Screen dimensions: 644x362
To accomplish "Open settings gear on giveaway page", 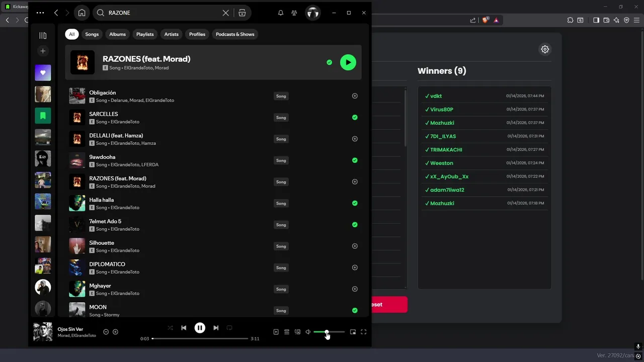I will [x=545, y=49].
